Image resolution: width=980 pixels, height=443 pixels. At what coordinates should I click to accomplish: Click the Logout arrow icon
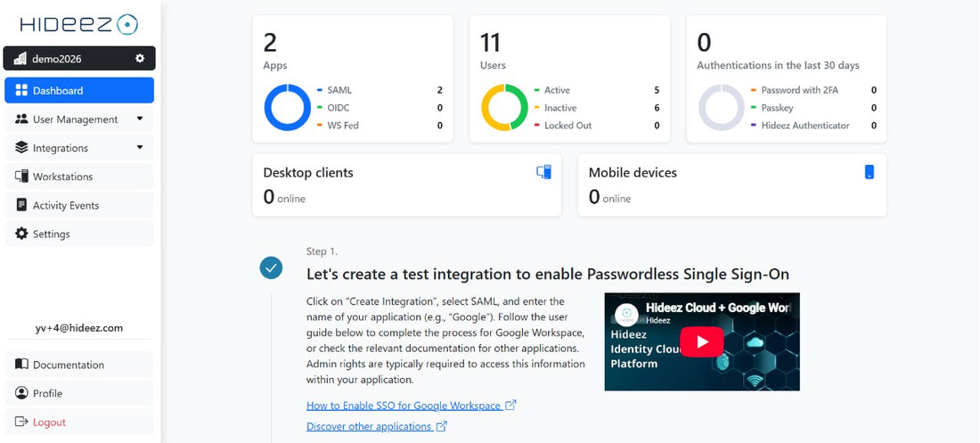[22, 422]
